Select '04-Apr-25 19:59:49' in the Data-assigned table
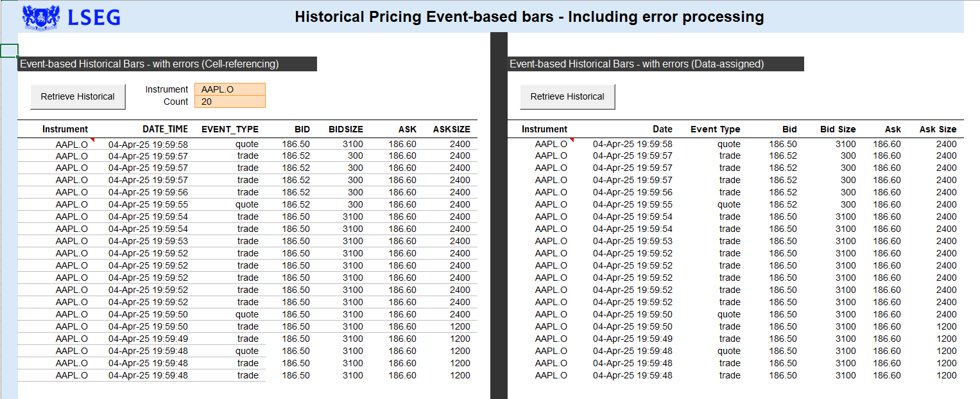The width and height of the screenshot is (980, 399). coord(633,339)
